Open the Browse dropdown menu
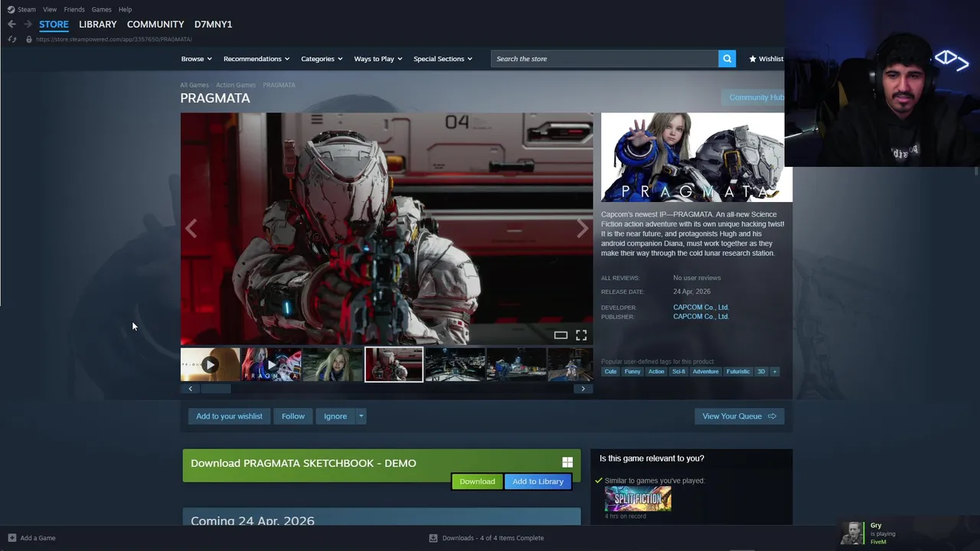980x551 pixels. click(196, 59)
